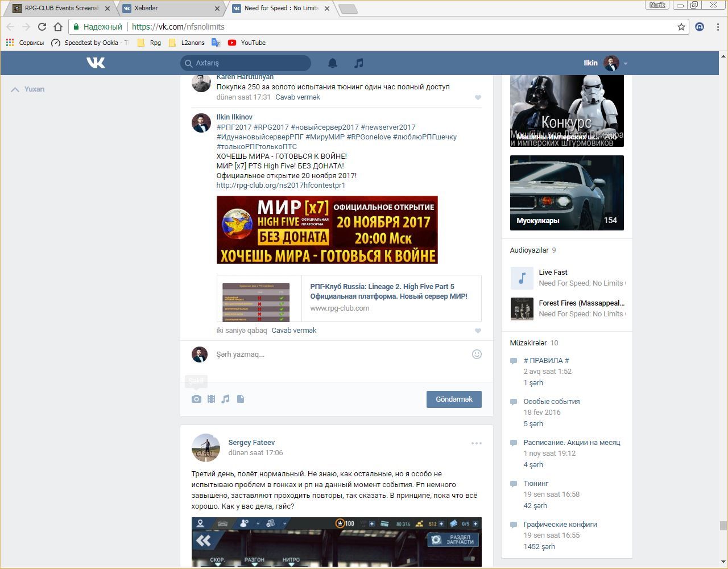Open the Расписание. Акции на месяц discussion
The image size is (728, 569).
(x=572, y=443)
